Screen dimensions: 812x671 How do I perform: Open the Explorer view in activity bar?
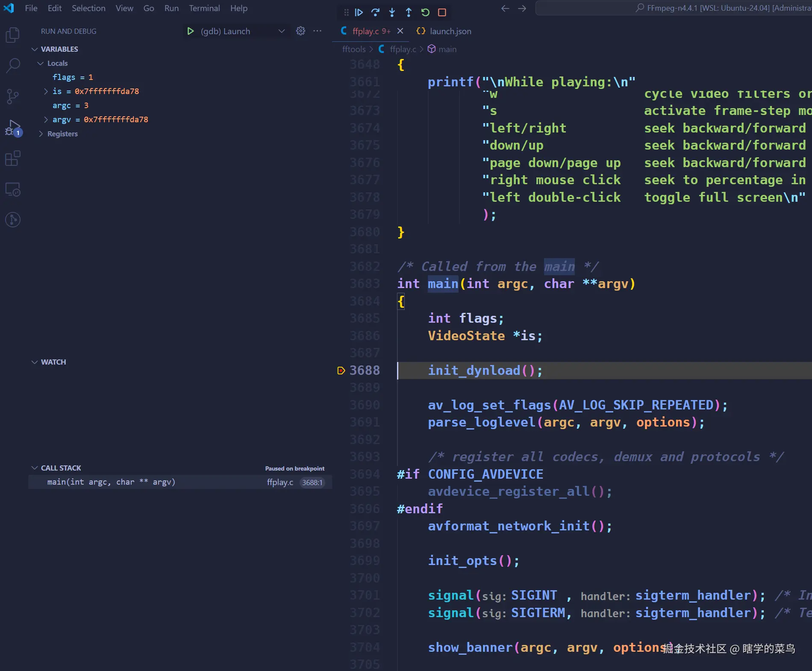[13, 35]
